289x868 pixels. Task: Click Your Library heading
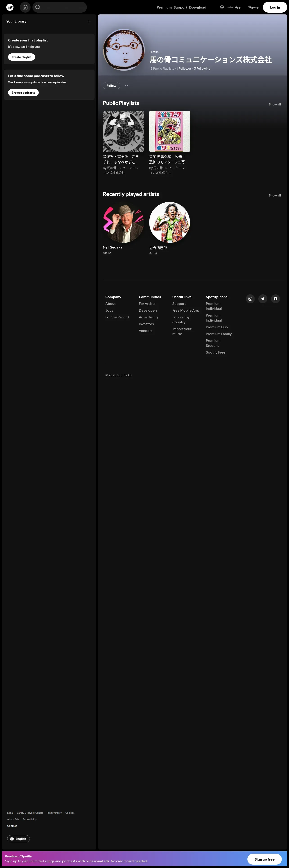pyautogui.click(x=16, y=21)
